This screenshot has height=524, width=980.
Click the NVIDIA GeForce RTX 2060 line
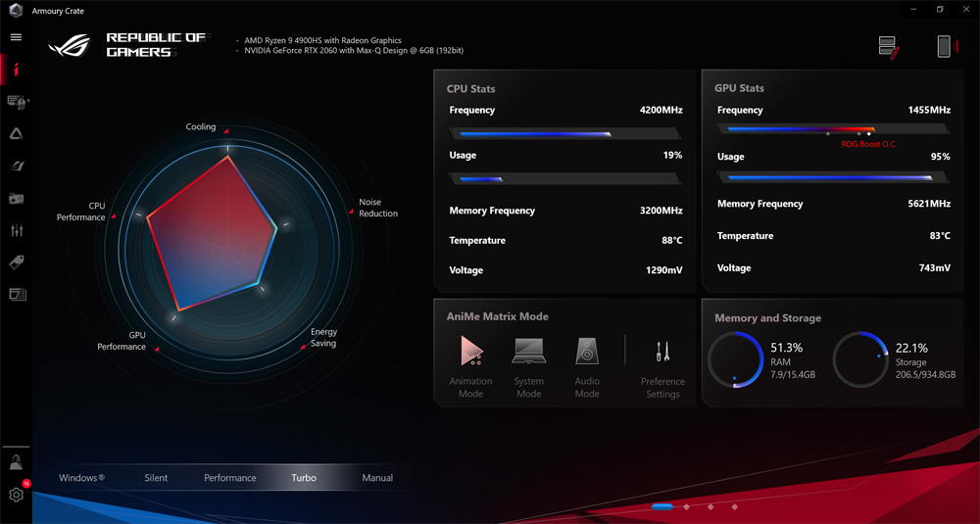click(354, 51)
